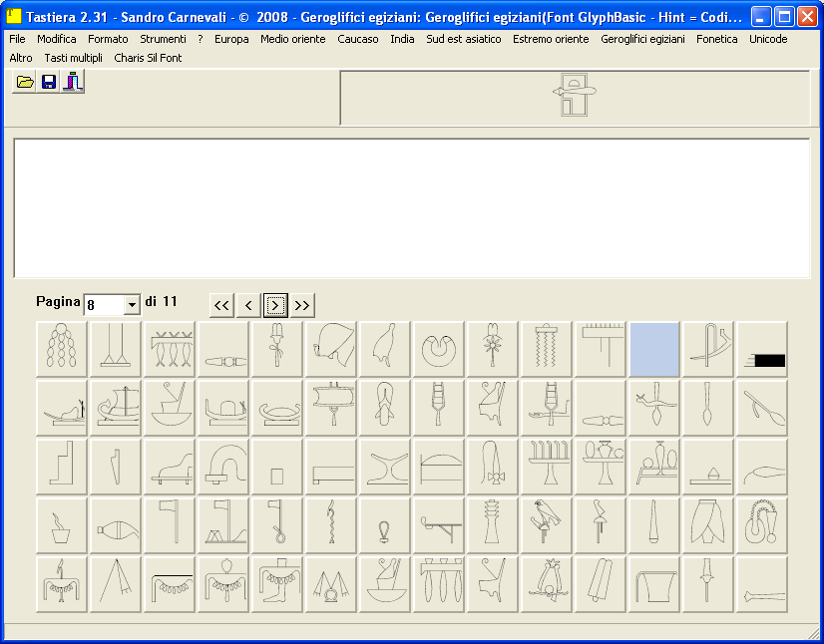Open the File menu
The height and width of the screenshot is (644, 824).
(x=17, y=39)
